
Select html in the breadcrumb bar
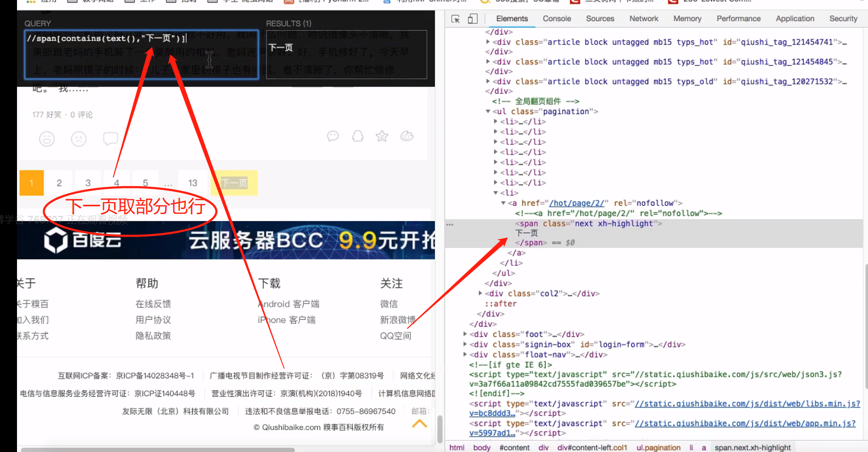pyautogui.click(x=457, y=448)
